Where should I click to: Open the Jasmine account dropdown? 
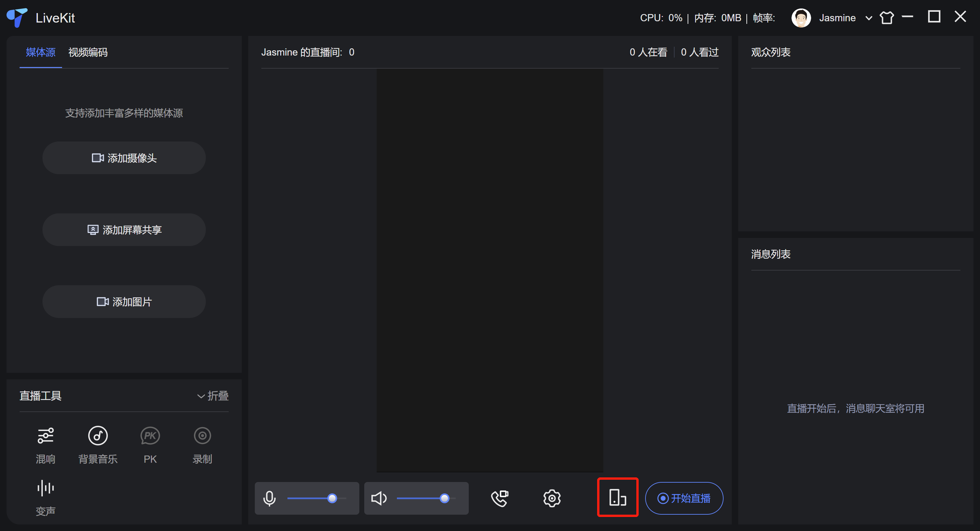tap(869, 18)
